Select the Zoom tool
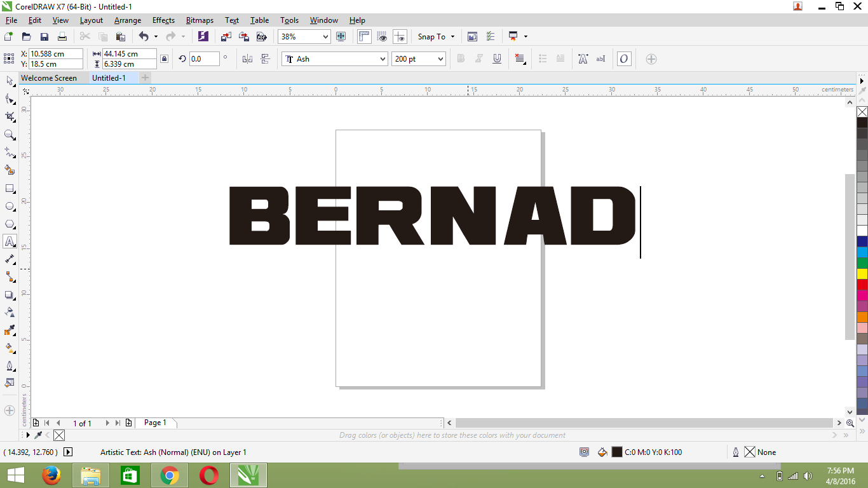Viewport: 868px width, 488px height. pyautogui.click(x=9, y=134)
